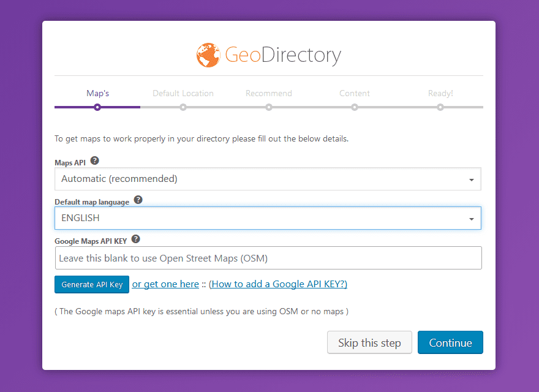The image size is (539, 392).
Task: Open the Default map language dropdown
Action: pos(268,218)
